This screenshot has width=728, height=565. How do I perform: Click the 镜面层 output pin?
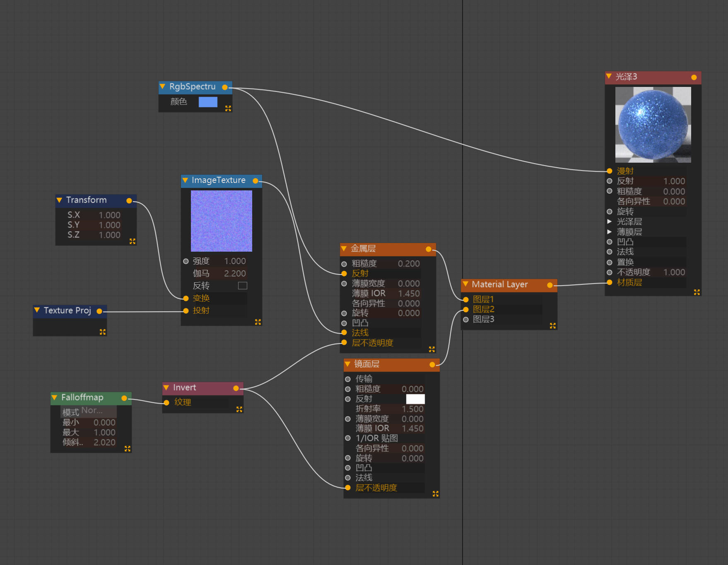coord(432,365)
